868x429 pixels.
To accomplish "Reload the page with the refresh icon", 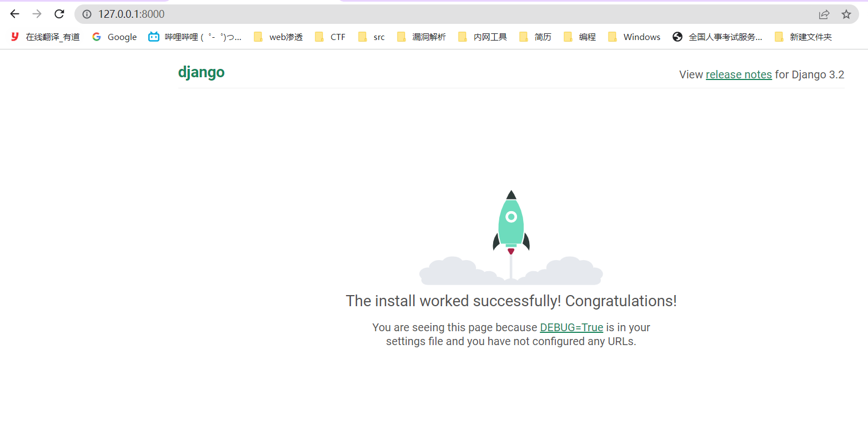I will [59, 14].
